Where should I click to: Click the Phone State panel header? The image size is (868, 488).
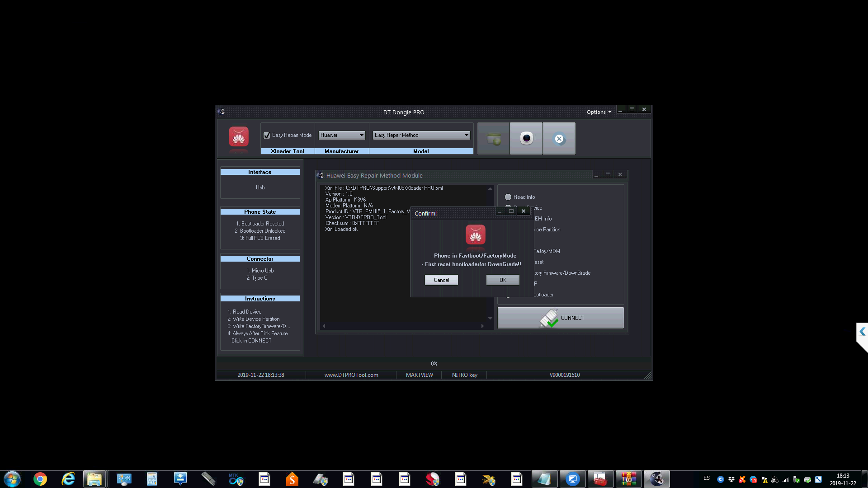260,212
